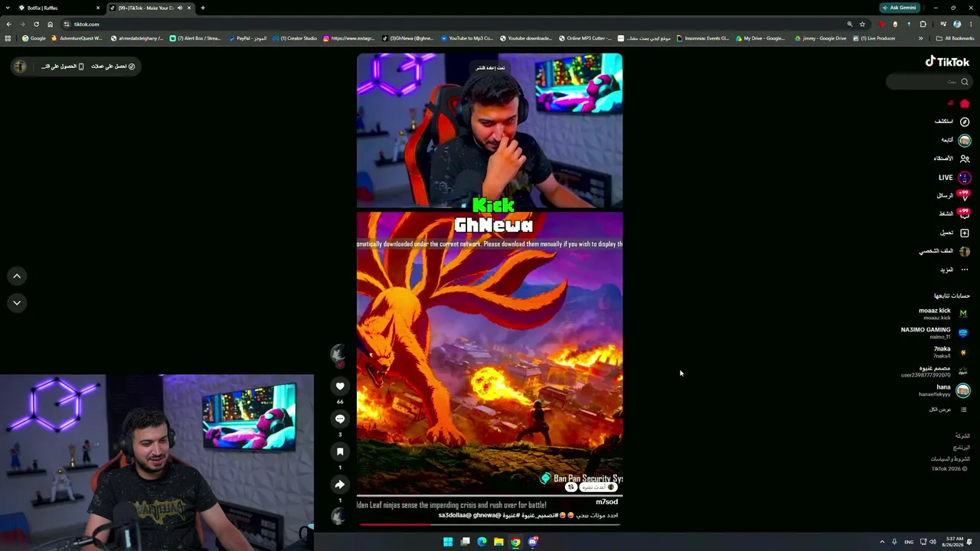
Task: Open the Creator Studio bookmark
Action: click(294, 38)
